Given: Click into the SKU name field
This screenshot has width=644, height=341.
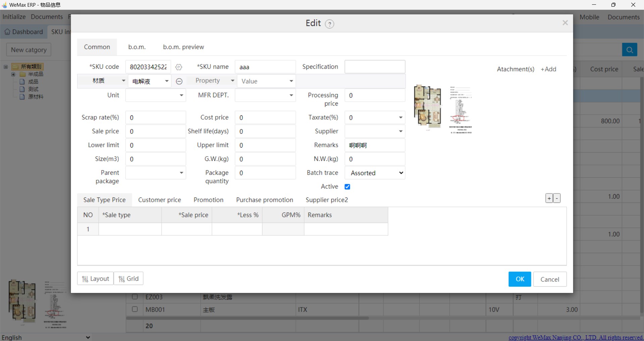Looking at the screenshot, I should click(265, 67).
